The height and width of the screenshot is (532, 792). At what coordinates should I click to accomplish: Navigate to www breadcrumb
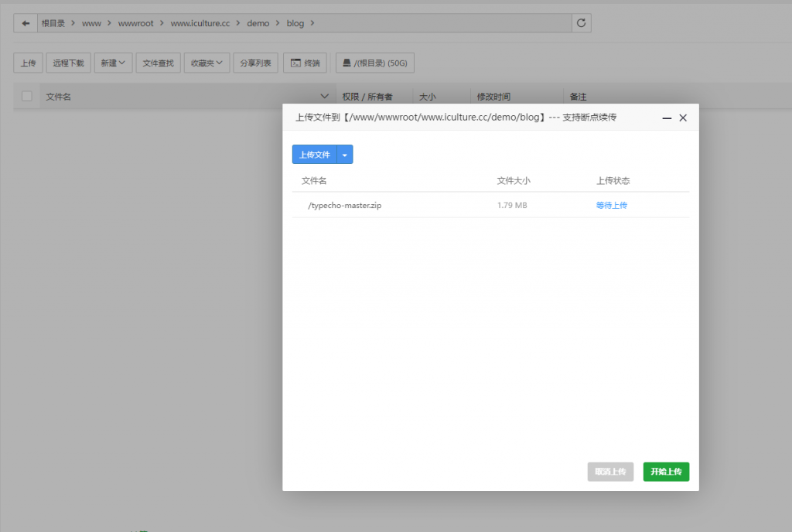click(x=91, y=23)
